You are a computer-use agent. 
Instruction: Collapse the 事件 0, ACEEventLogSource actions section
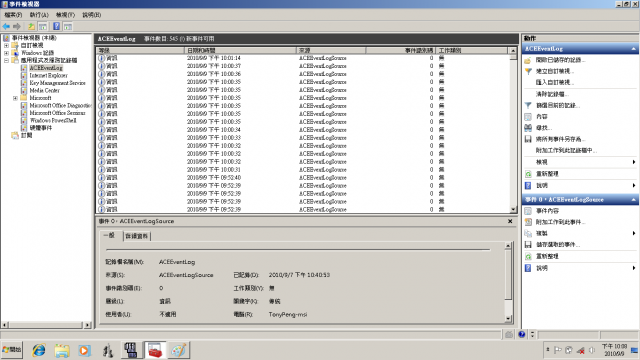click(633, 200)
